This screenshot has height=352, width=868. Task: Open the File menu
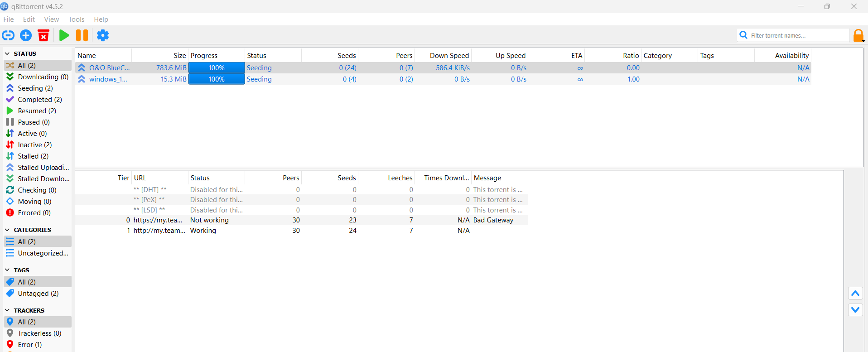point(9,19)
